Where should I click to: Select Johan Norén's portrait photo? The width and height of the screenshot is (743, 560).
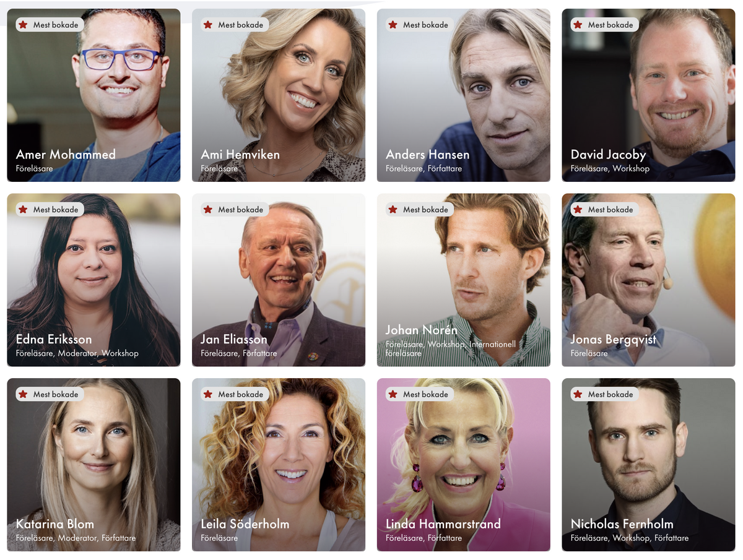(464, 280)
